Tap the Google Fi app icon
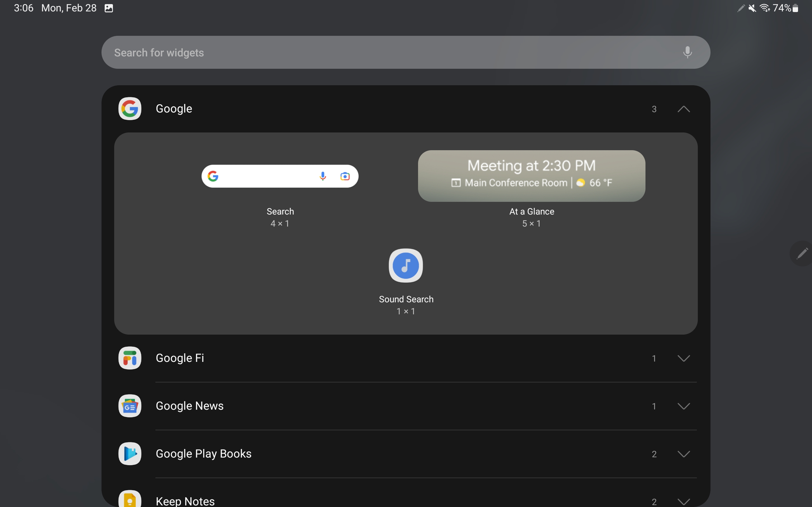This screenshot has height=507, width=812. [130, 358]
